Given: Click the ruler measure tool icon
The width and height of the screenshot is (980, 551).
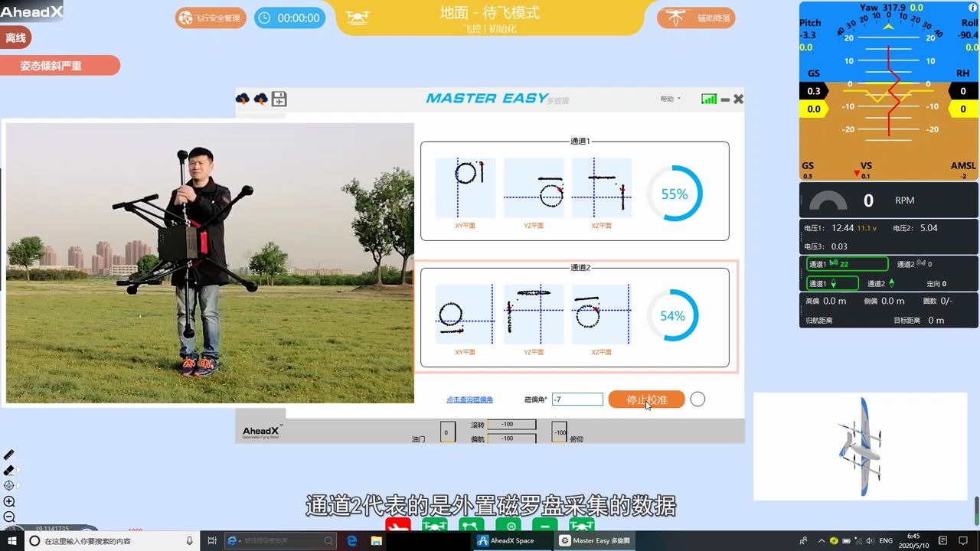Looking at the screenshot, I should 9,455.
